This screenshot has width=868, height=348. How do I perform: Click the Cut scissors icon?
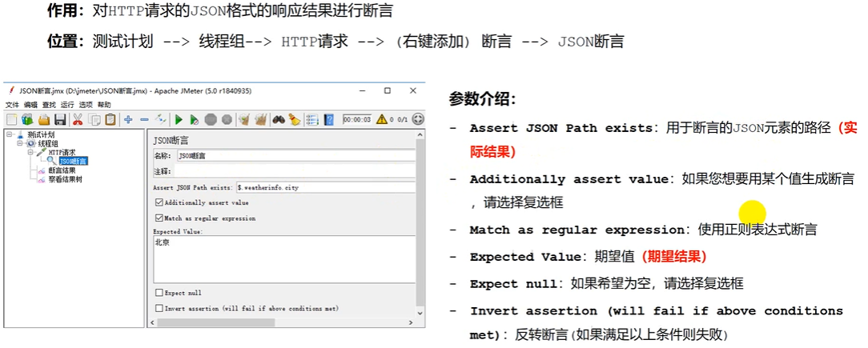point(78,119)
